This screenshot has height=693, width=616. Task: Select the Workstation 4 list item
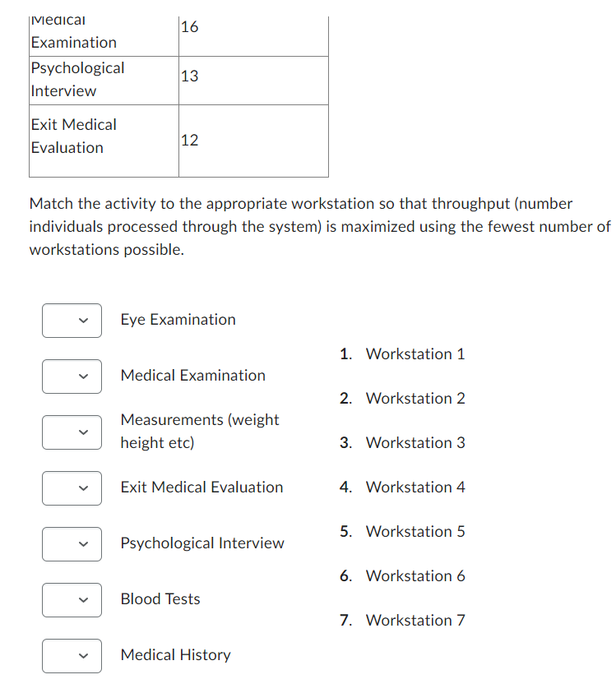click(415, 487)
